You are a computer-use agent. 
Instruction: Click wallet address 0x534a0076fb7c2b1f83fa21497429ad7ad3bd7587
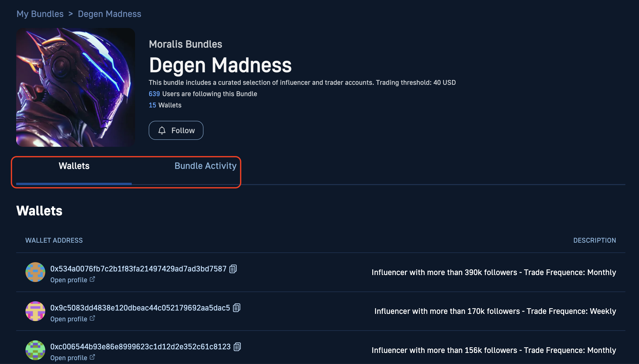tap(138, 269)
